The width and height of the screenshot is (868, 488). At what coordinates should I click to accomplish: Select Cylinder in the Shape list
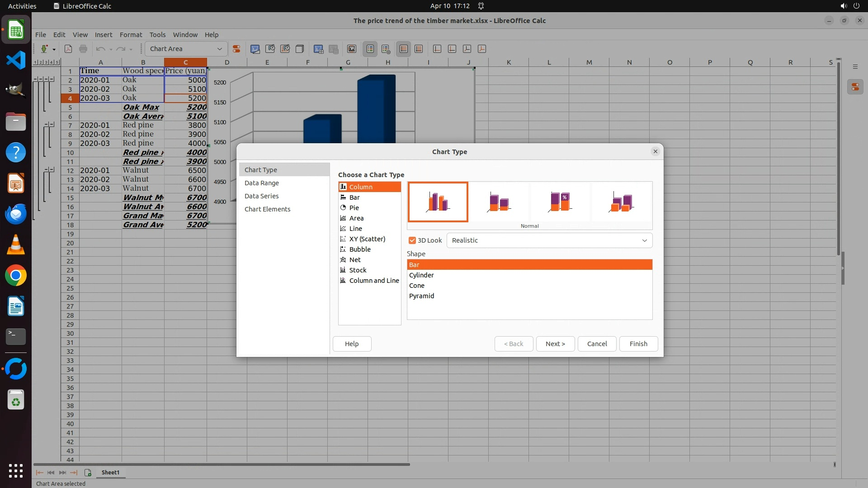click(x=421, y=275)
